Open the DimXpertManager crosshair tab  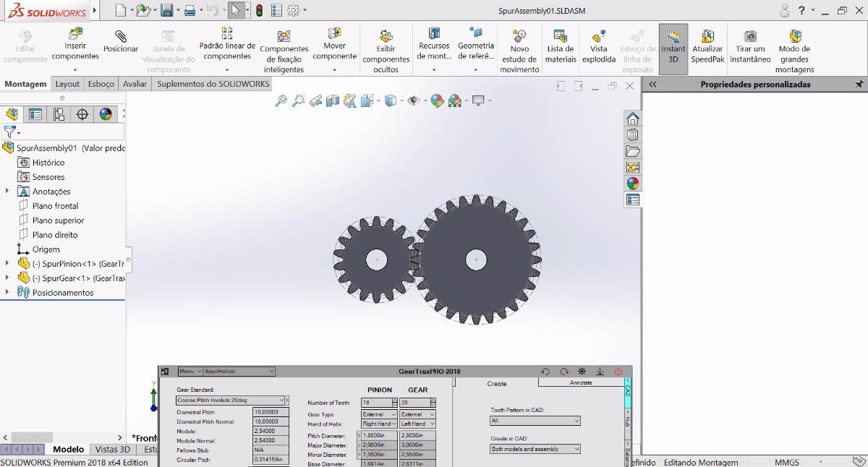coord(82,114)
